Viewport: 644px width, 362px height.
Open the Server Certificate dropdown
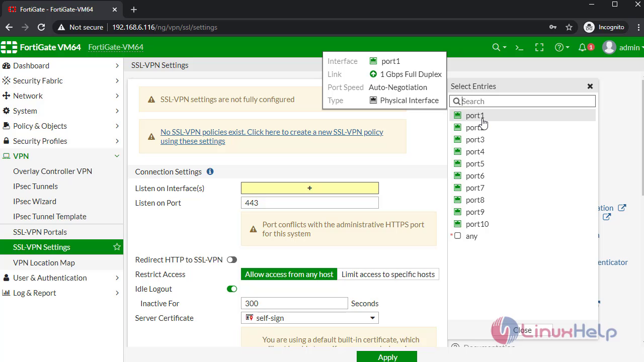click(x=310, y=318)
